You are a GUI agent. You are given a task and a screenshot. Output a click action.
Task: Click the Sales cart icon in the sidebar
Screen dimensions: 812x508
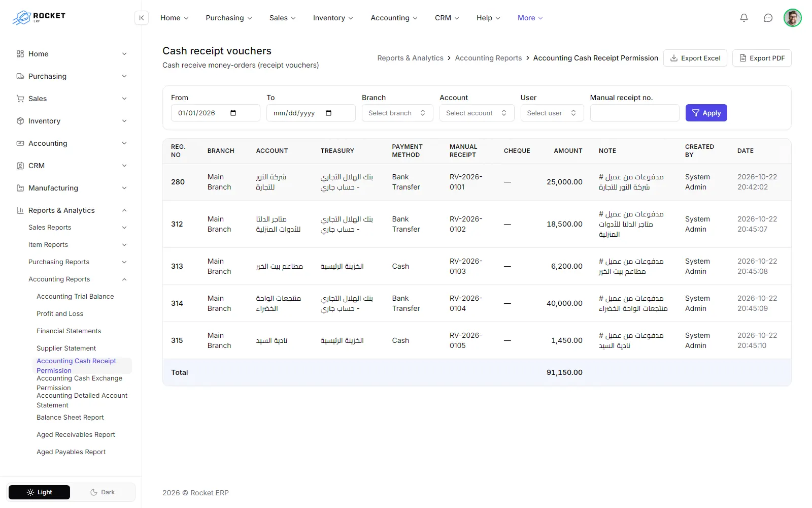click(x=20, y=99)
